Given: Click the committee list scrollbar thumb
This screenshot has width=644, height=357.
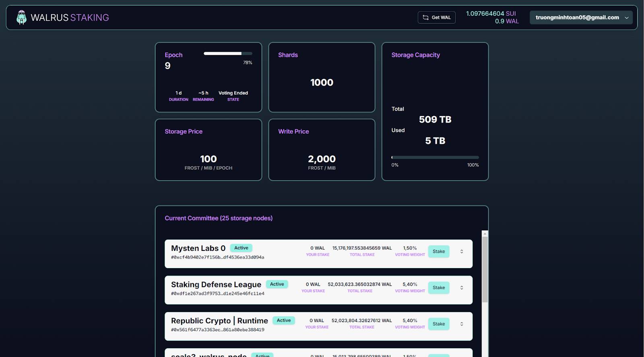Looking at the screenshot, I should 485,269.
